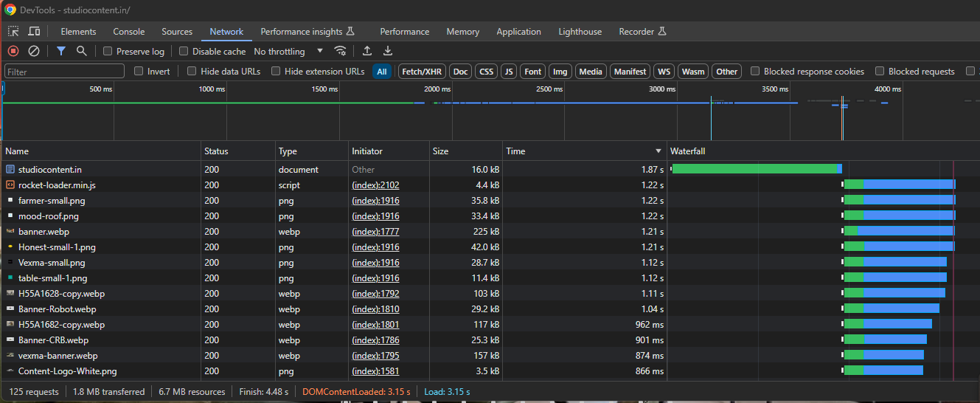This screenshot has height=403, width=980.
Task: Open the Elements tab
Action: coord(78,32)
